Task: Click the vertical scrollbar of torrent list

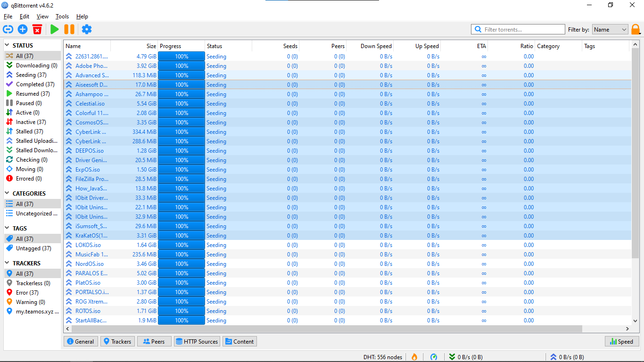Action: (x=636, y=153)
